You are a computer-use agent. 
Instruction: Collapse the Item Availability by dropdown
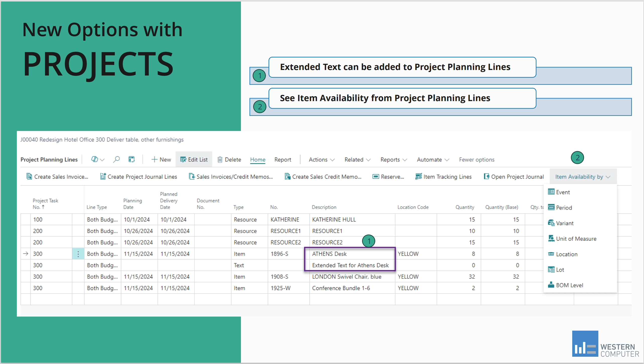pos(583,177)
